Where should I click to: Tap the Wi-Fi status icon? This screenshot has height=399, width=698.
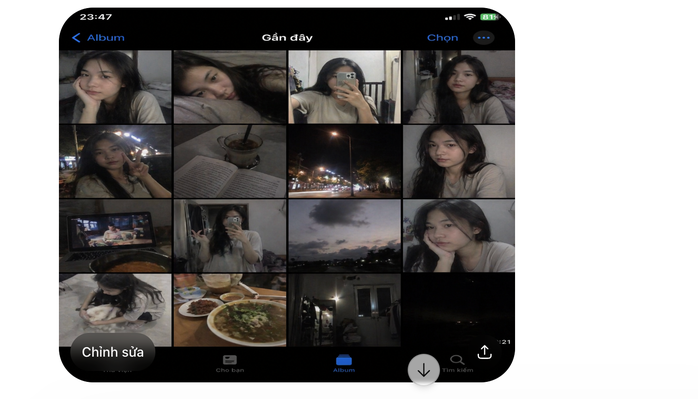click(470, 17)
